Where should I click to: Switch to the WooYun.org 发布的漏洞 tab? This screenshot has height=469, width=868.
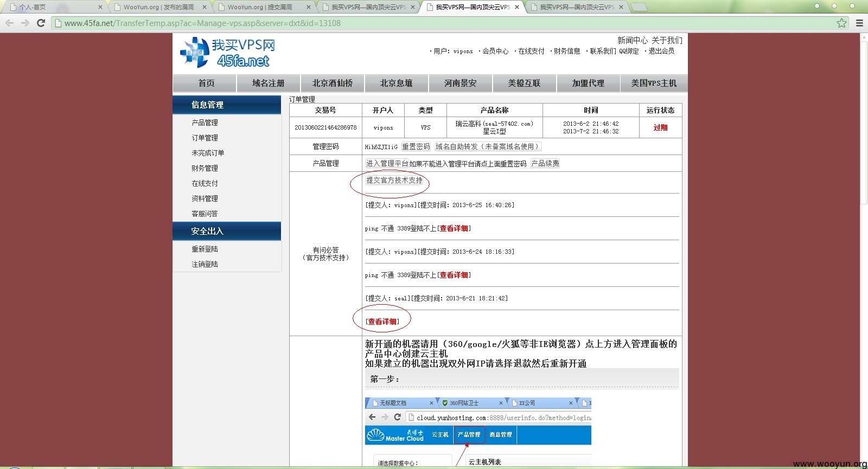(158, 7)
